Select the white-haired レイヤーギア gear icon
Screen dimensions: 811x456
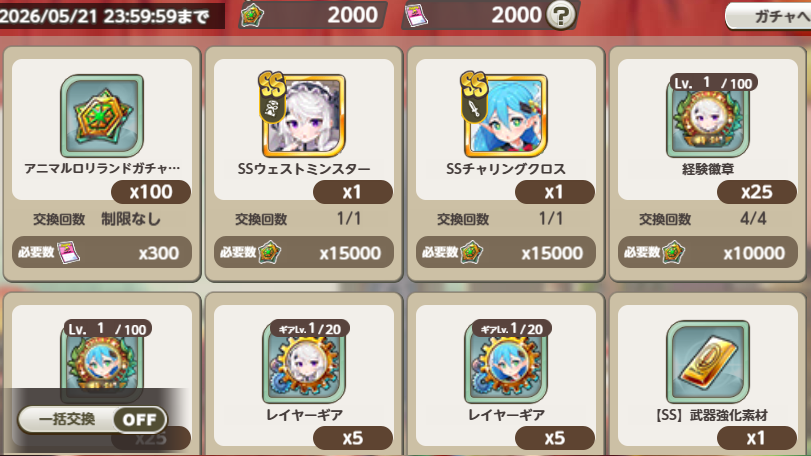[x=304, y=362]
